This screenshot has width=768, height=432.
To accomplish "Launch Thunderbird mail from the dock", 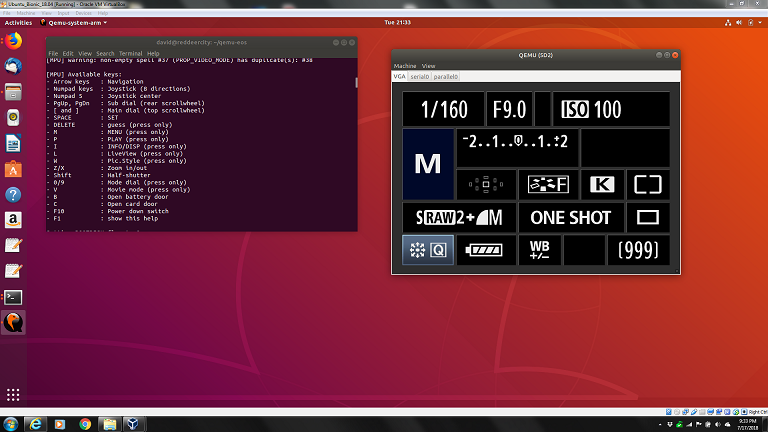I will click(x=13, y=66).
